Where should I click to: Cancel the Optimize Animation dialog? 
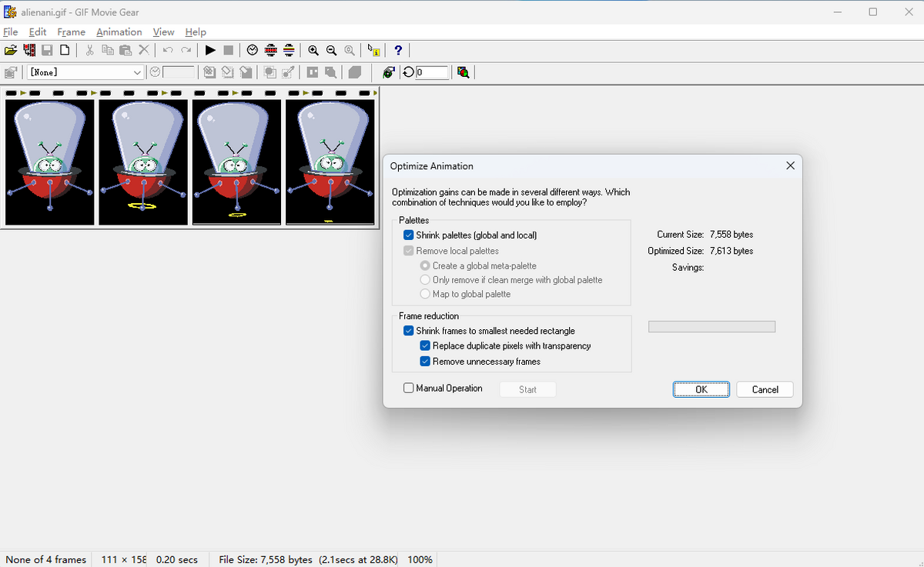(x=765, y=389)
